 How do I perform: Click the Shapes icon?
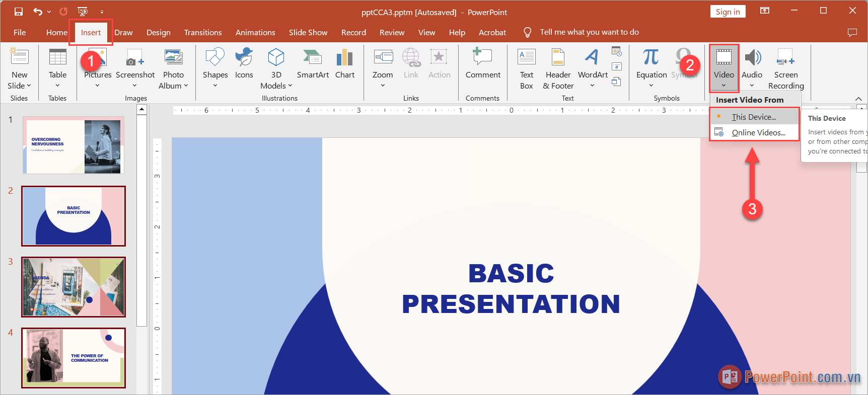pyautogui.click(x=215, y=57)
